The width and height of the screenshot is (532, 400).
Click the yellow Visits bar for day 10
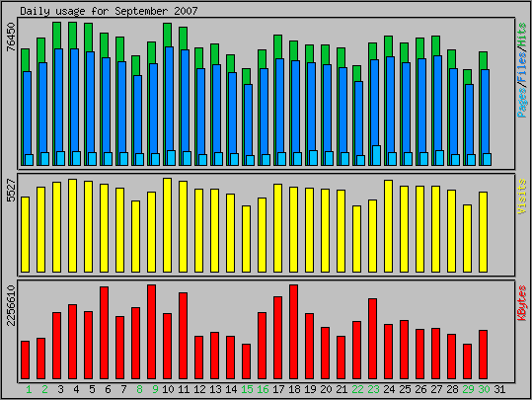[167, 225]
